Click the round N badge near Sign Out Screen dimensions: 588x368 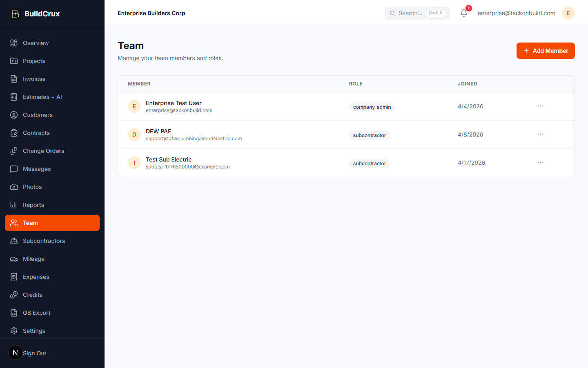tap(16, 352)
